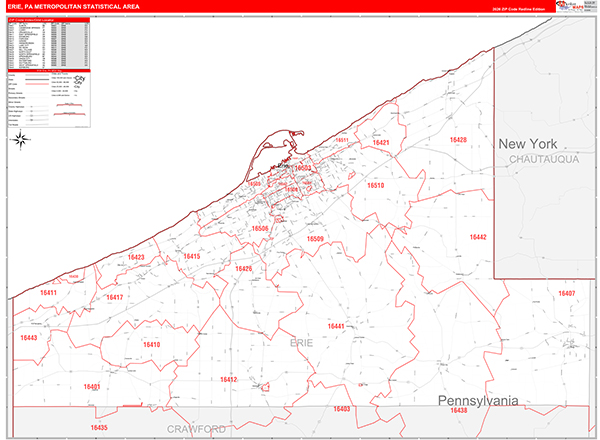
Task: Click the compass rose icon
Action: (x=21, y=139)
